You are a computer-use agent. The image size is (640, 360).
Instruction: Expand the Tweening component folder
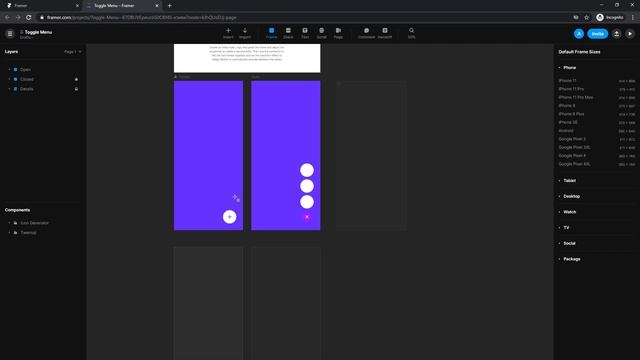click(9, 233)
